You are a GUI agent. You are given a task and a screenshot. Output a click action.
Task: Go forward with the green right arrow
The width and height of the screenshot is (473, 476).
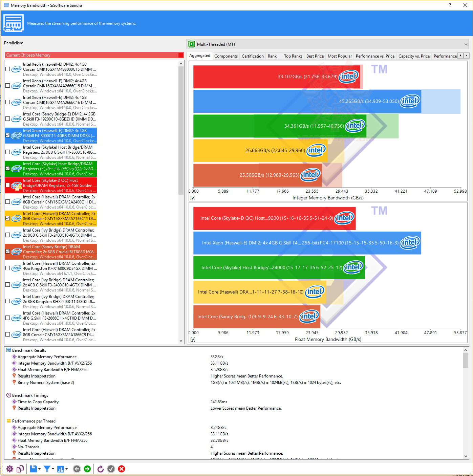click(x=87, y=469)
